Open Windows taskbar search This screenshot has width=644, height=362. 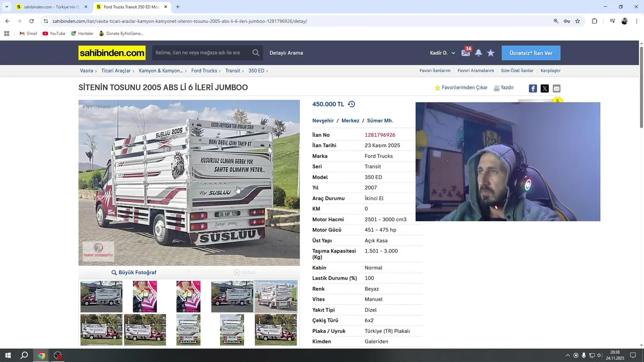(x=24, y=355)
